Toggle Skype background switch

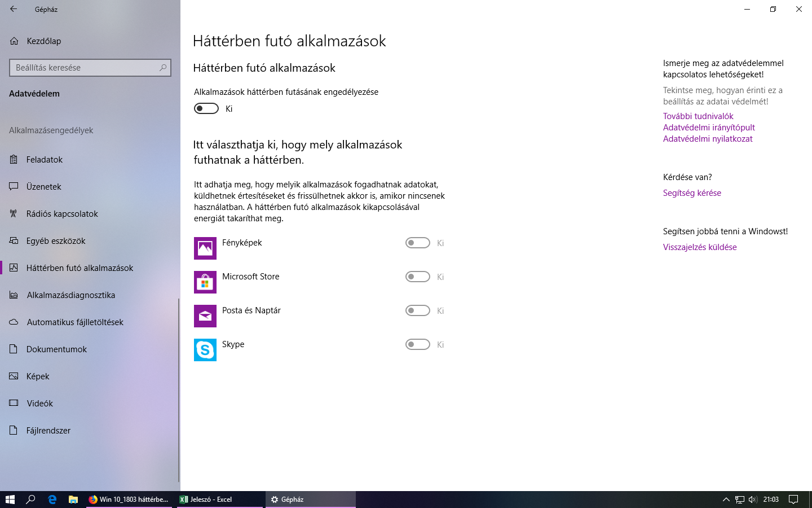[x=418, y=344]
